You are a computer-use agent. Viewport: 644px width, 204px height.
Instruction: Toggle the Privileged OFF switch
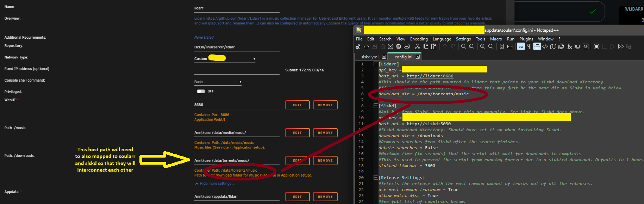pyautogui.click(x=201, y=91)
